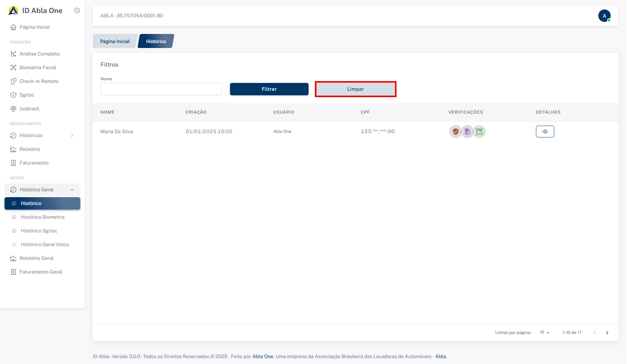Viewport: 627px width, 364px height.
Task: Open Jusbrasil consultation
Action: tap(29, 109)
